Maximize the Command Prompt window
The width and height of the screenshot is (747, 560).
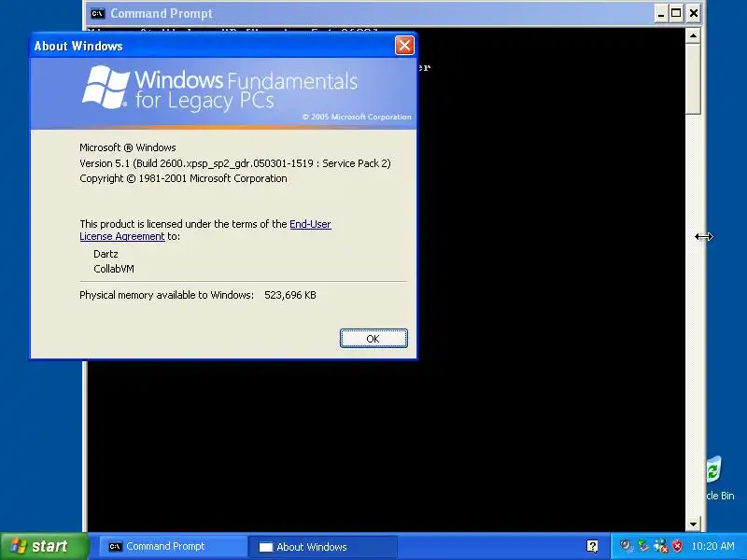click(x=676, y=13)
